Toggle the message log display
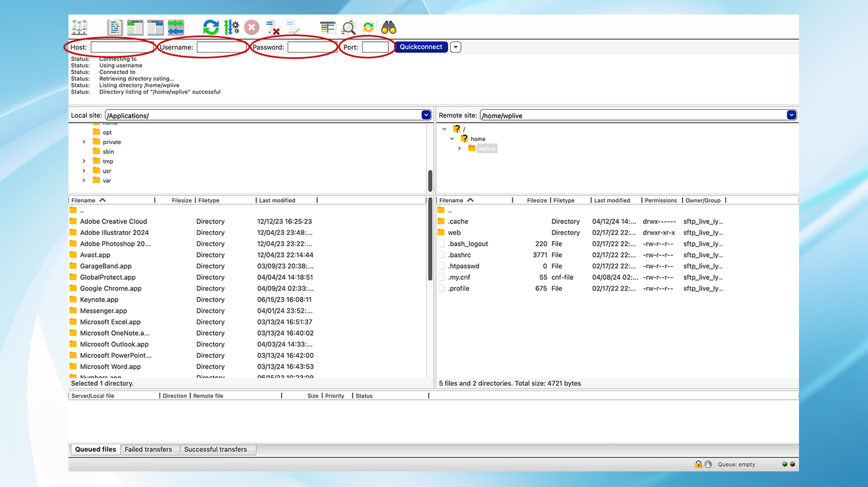This screenshot has width=868, height=487. [115, 27]
